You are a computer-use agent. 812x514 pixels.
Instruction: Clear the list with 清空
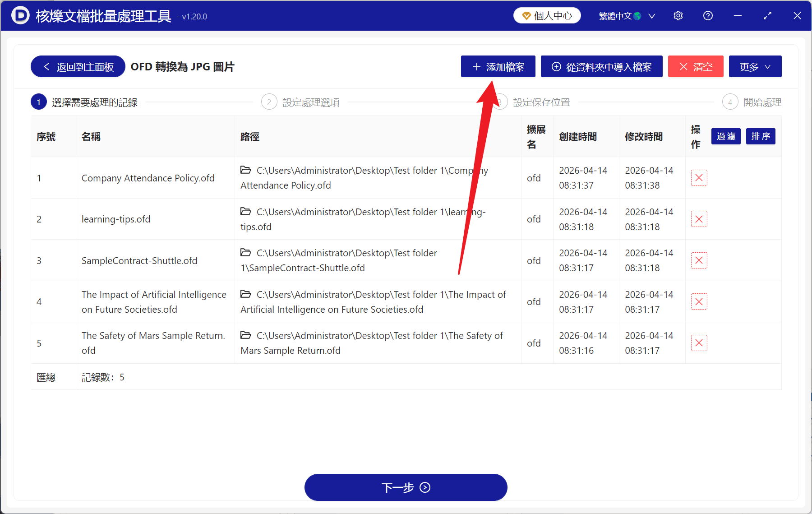(695, 66)
